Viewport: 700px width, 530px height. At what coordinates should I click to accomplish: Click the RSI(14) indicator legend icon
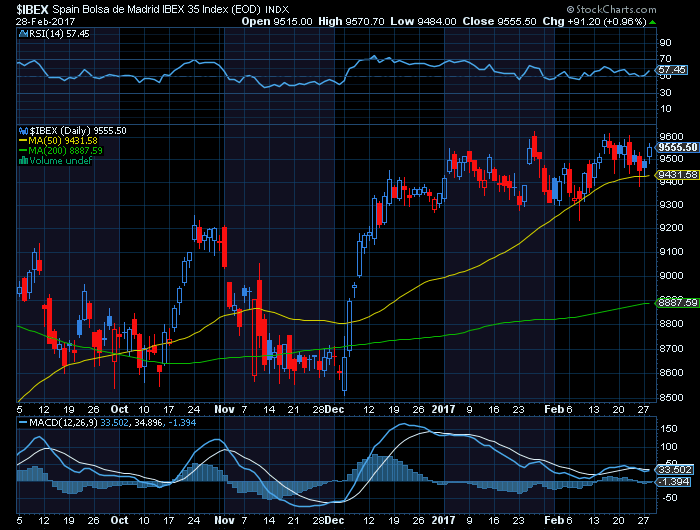click(23, 34)
